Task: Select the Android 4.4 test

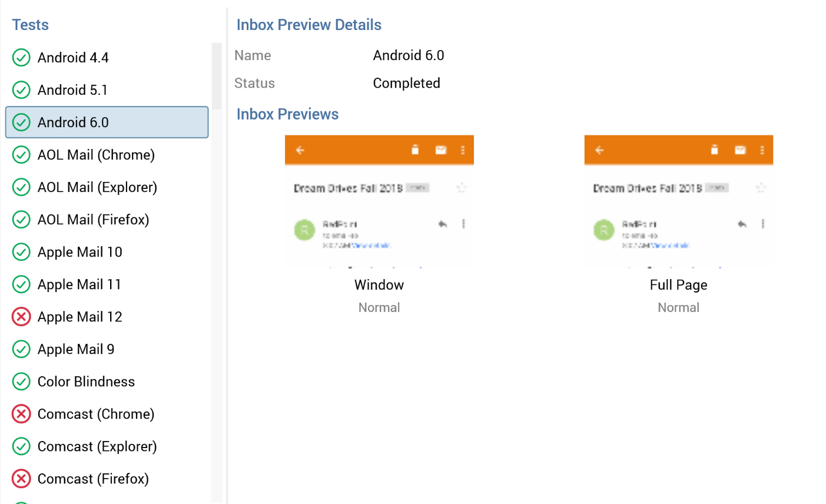Action: [73, 58]
